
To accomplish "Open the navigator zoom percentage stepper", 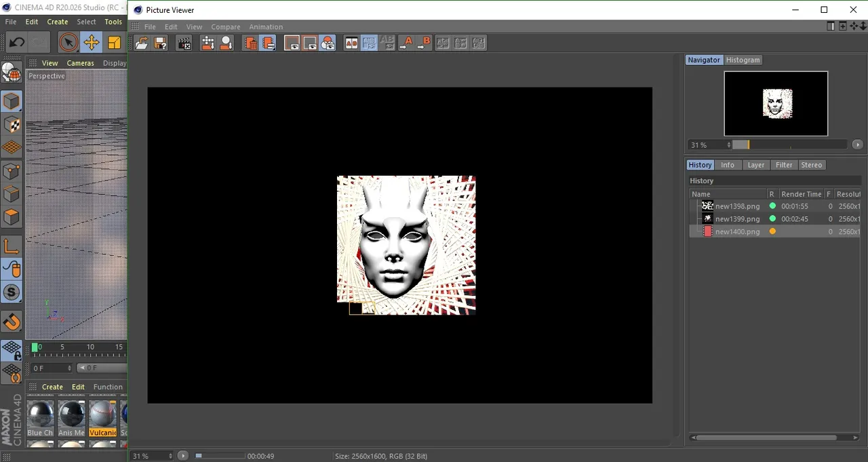I will click(x=729, y=145).
